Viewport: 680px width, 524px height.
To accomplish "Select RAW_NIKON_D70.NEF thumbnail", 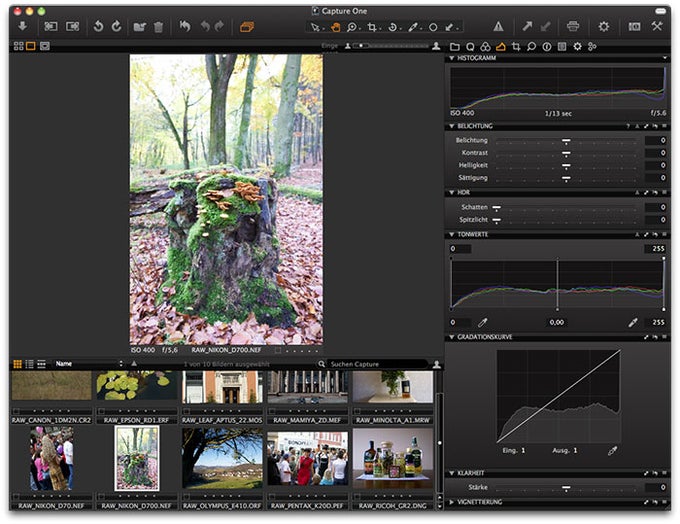I will pos(52,458).
